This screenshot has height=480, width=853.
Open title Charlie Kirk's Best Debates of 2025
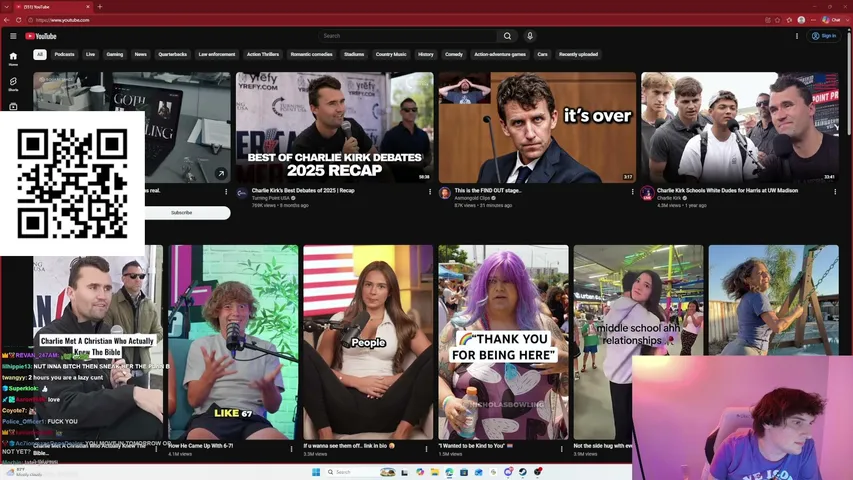pos(303,190)
